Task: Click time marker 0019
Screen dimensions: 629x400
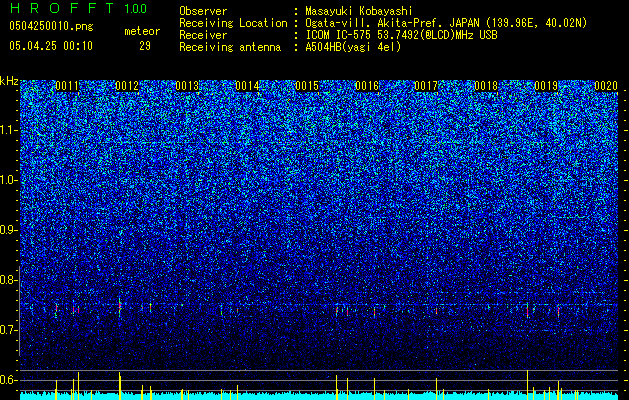Action: pos(546,86)
